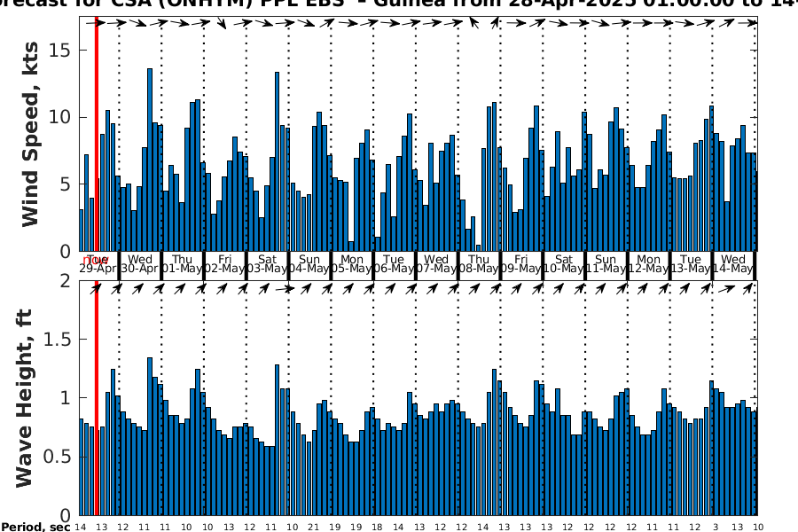
Task: Click the 5 tick on the wind speed axis
Action: pos(65,184)
